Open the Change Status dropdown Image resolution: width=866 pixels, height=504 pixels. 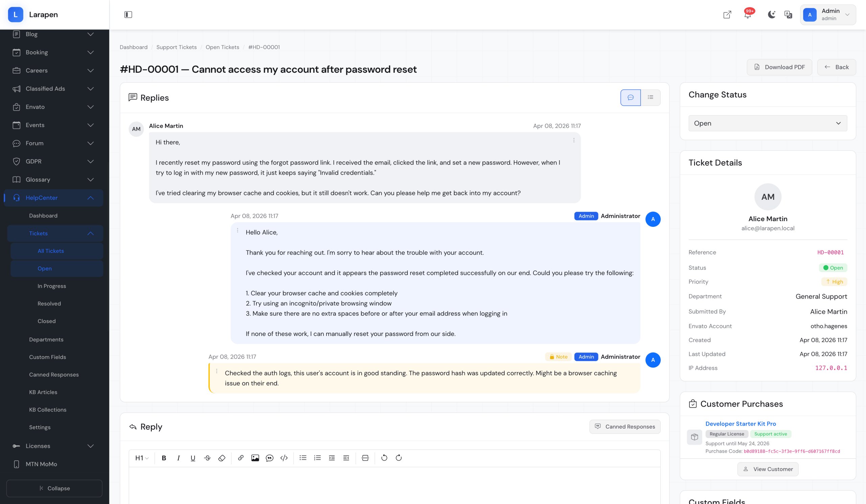coord(767,123)
